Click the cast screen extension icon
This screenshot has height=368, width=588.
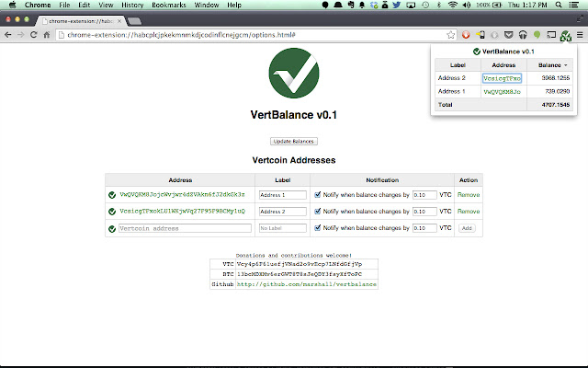551,35
